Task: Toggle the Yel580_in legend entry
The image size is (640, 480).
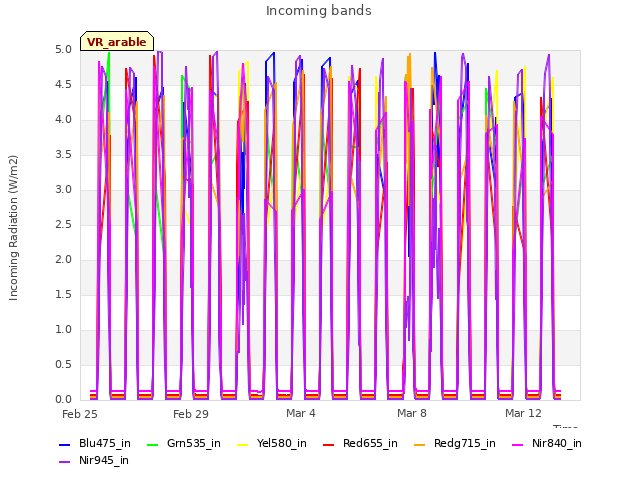Action: click(x=272, y=444)
